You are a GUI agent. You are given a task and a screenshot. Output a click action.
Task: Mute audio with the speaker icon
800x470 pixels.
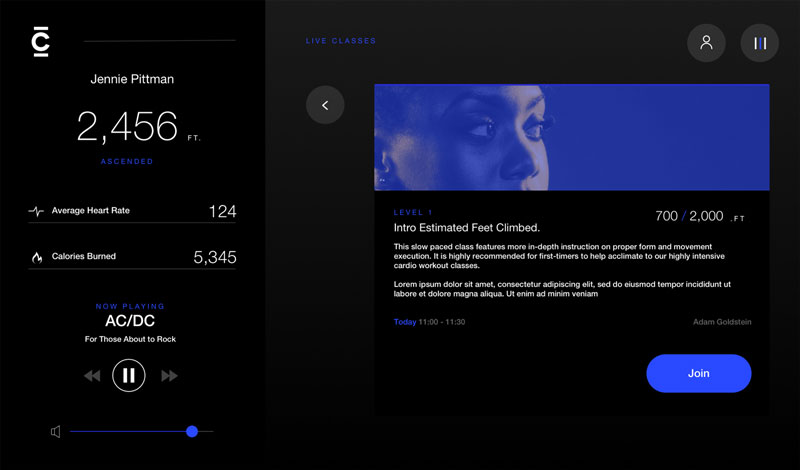tap(55, 432)
